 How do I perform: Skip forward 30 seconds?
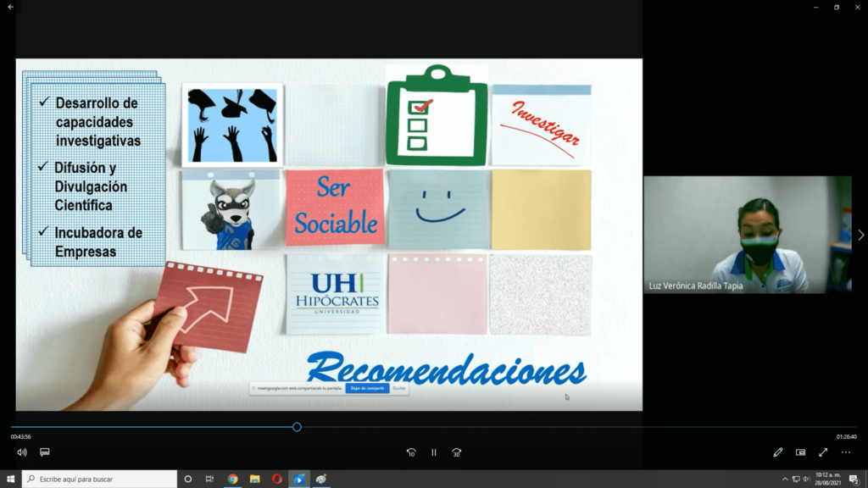click(457, 452)
